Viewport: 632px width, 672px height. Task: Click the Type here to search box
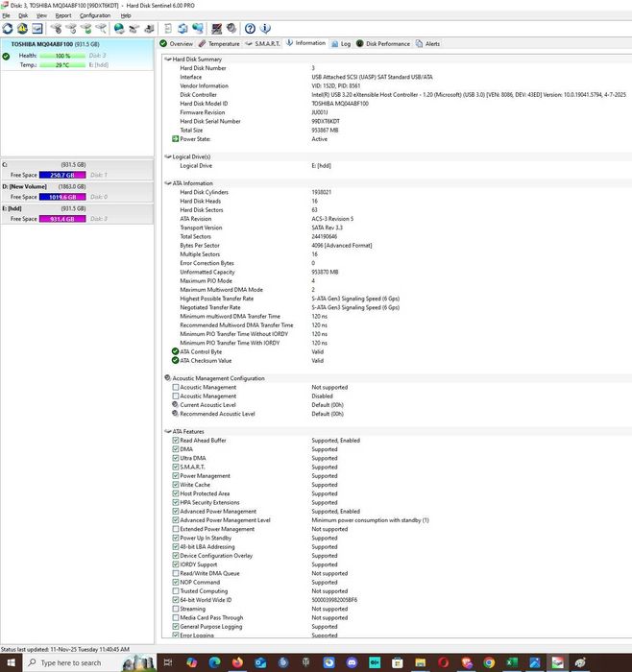[88, 662]
